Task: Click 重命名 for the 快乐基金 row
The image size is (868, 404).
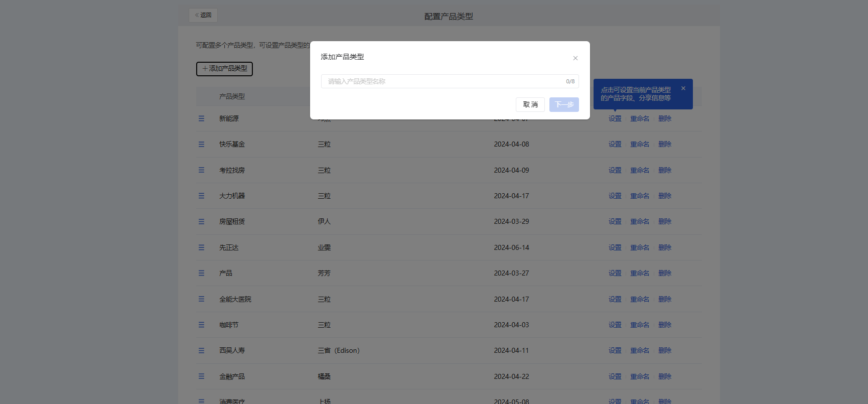Action: pos(640,144)
